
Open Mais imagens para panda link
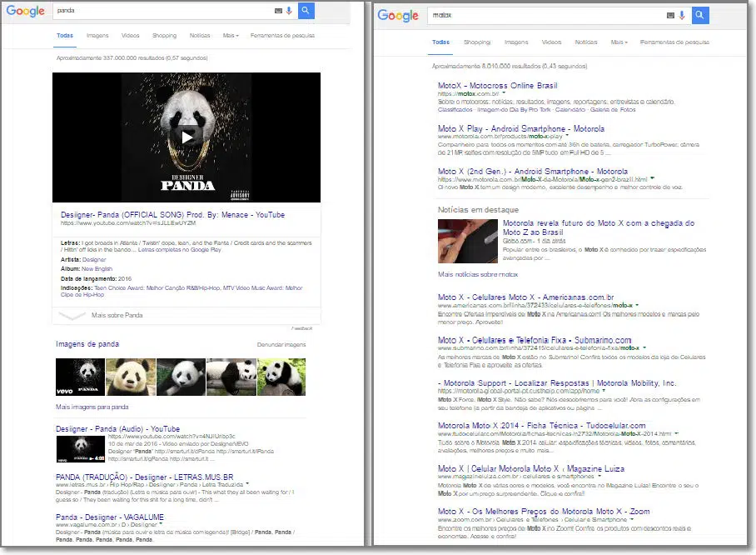(x=92, y=407)
